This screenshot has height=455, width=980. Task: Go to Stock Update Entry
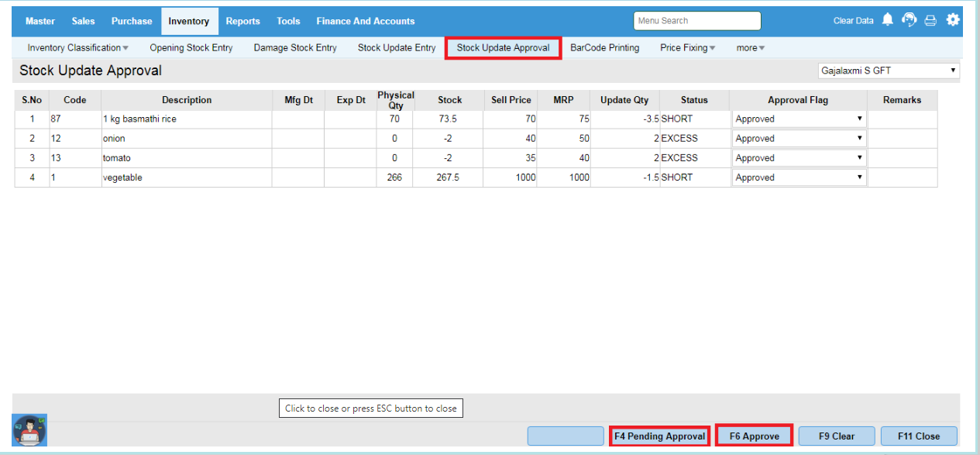[x=397, y=48]
